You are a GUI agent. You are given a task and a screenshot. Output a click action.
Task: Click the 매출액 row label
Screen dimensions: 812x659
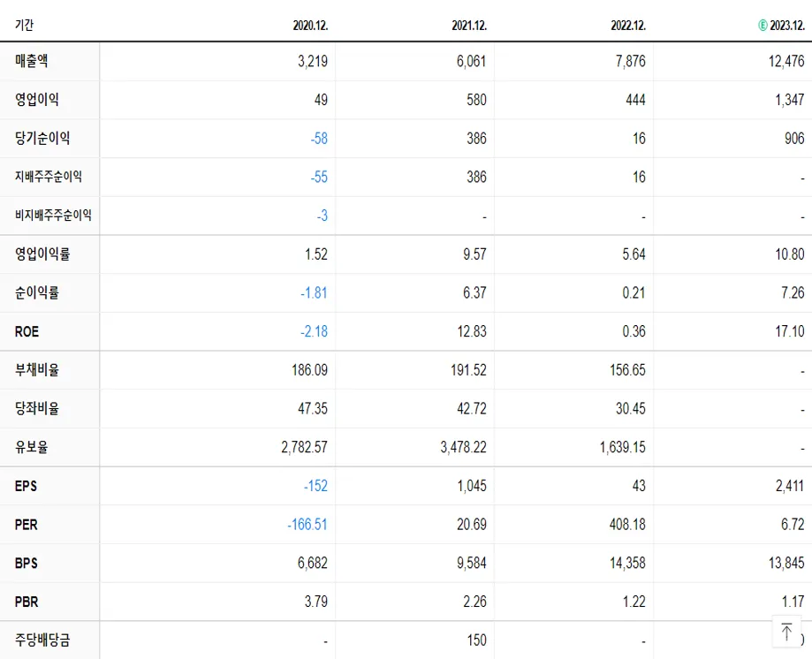tap(32, 61)
